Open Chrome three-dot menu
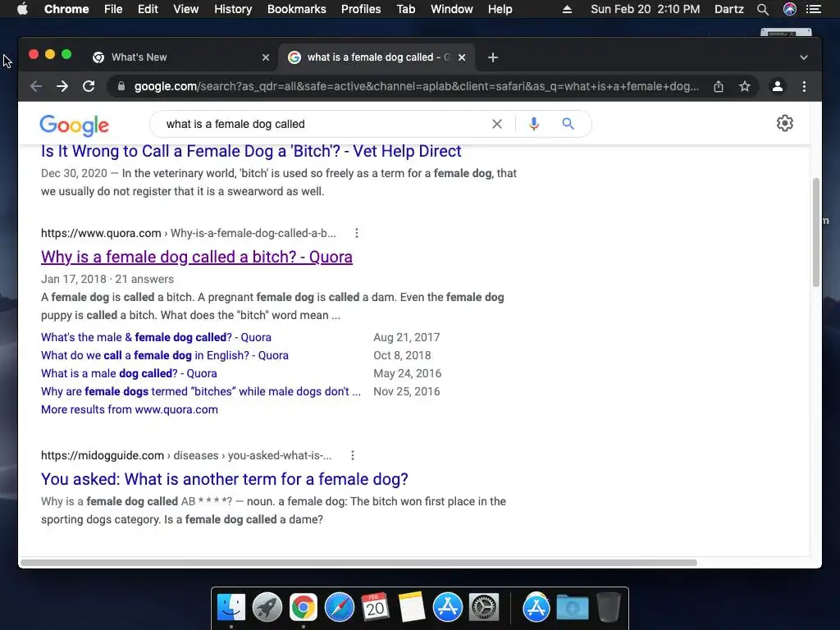840x630 pixels. coord(804,86)
